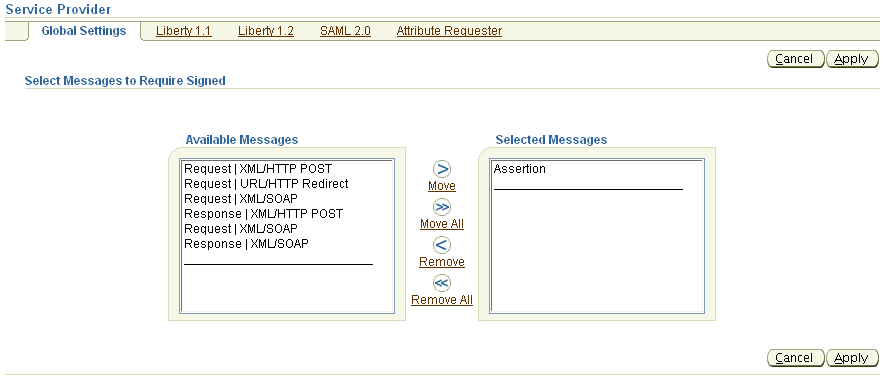Screen dimensions: 885x381
Task: Switch to the Liberty 1.2 tab
Action: [266, 31]
